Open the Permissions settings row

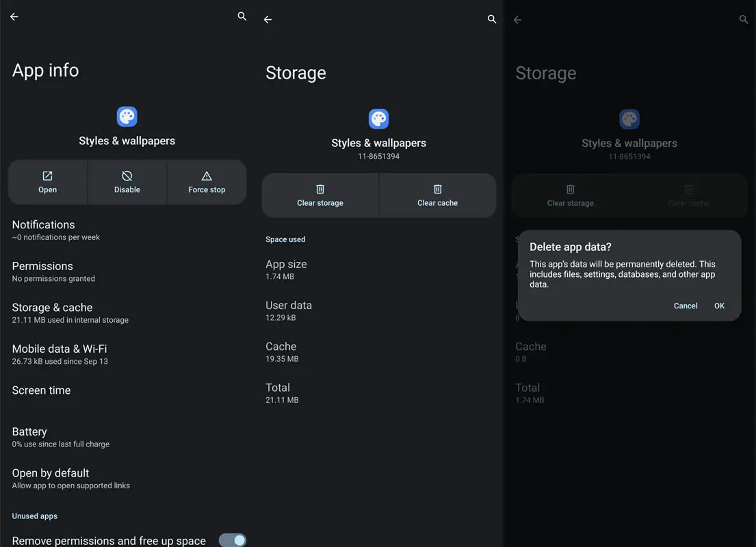click(x=127, y=272)
